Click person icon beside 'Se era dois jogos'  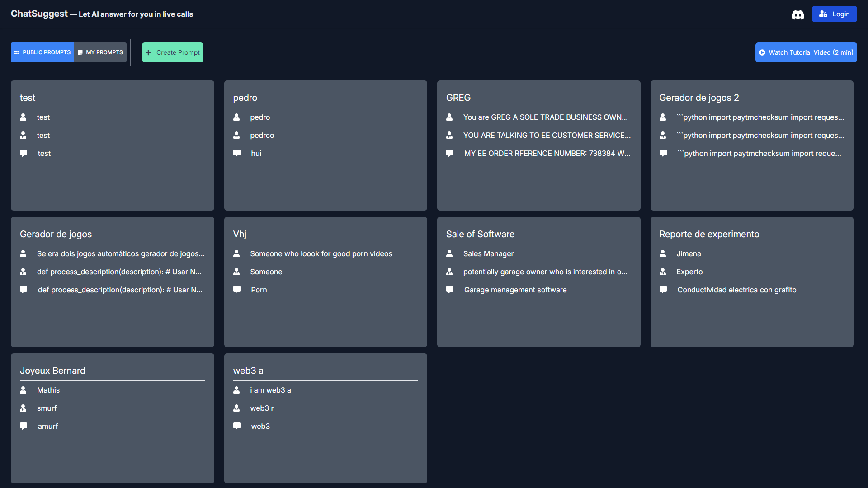tap(23, 253)
